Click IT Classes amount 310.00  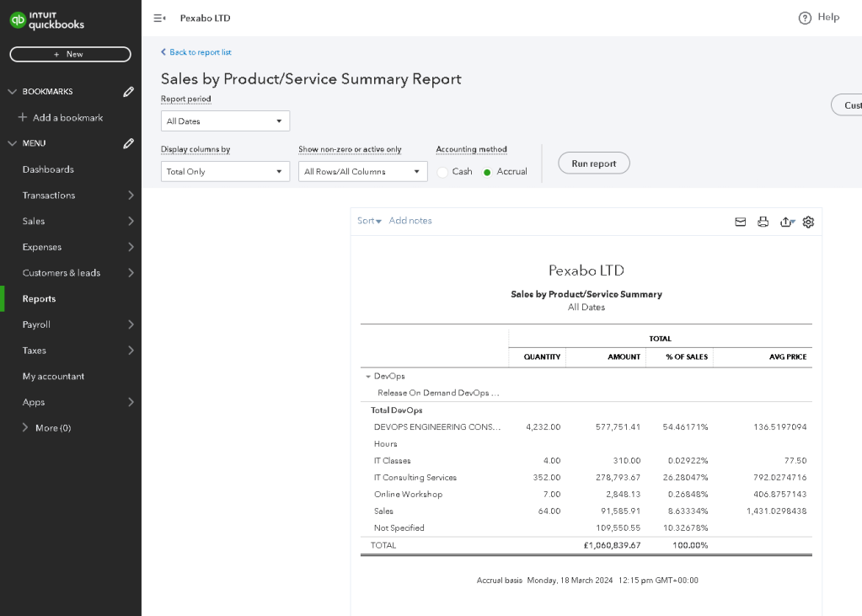(x=627, y=461)
